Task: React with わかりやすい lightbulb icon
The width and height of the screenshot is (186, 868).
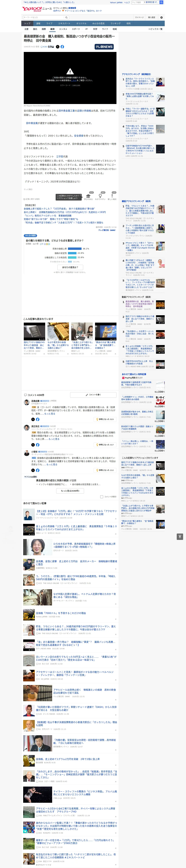Action: [100, 196]
